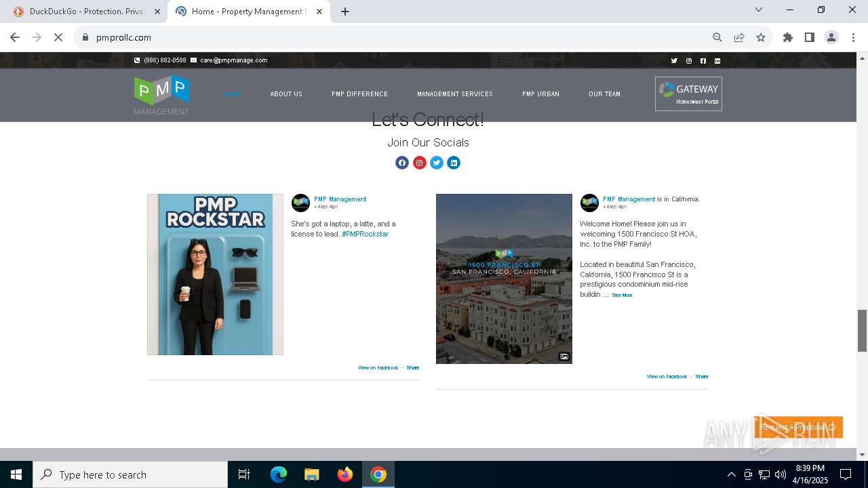
Task: Open File Explorer from the taskbar
Action: click(312, 474)
